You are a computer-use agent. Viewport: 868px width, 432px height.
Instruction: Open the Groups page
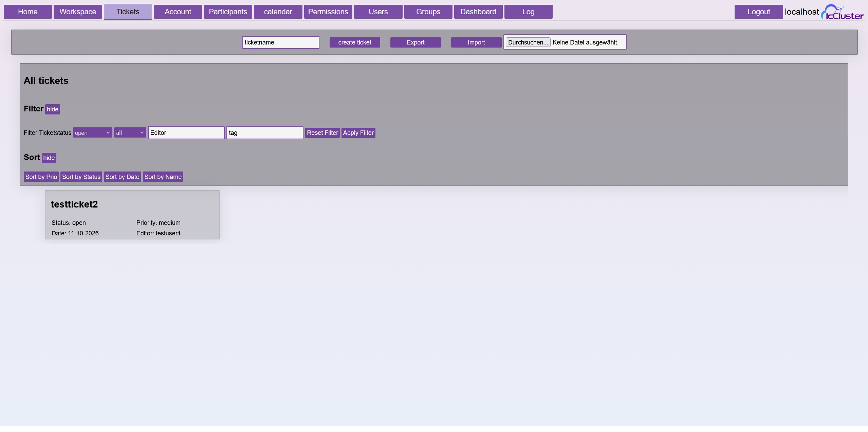point(428,12)
